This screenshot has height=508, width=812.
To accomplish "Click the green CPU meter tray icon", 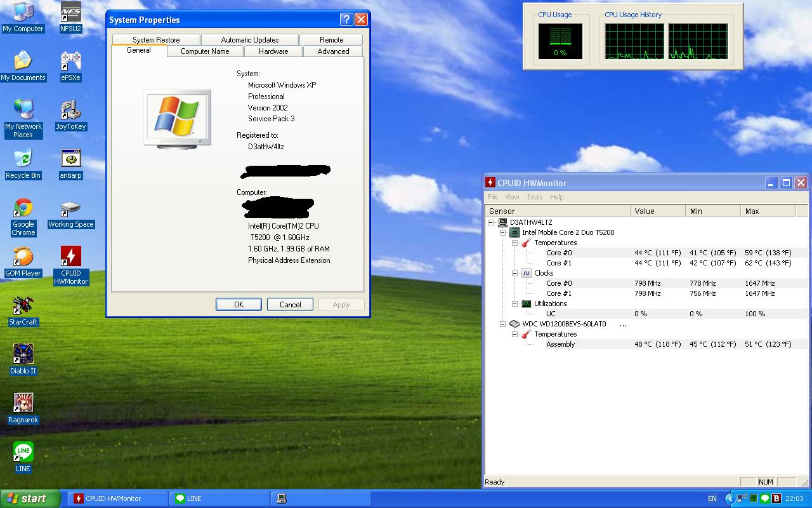I will (x=754, y=498).
